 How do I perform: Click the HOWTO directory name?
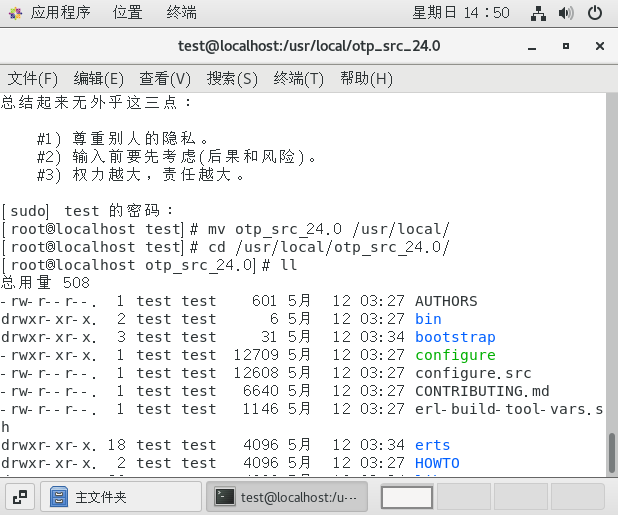click(437, 463)
